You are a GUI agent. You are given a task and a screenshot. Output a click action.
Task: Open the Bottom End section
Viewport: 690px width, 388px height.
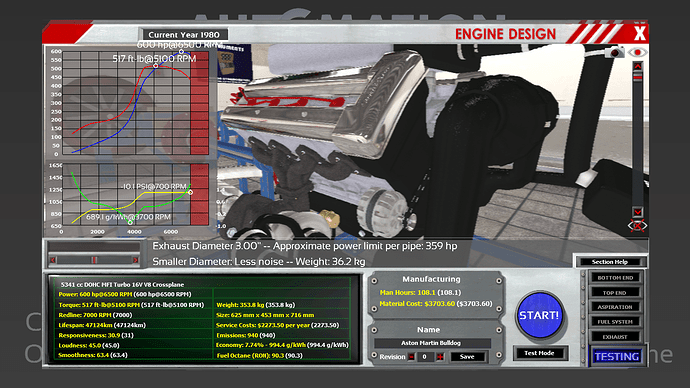(x=615, y=278)
